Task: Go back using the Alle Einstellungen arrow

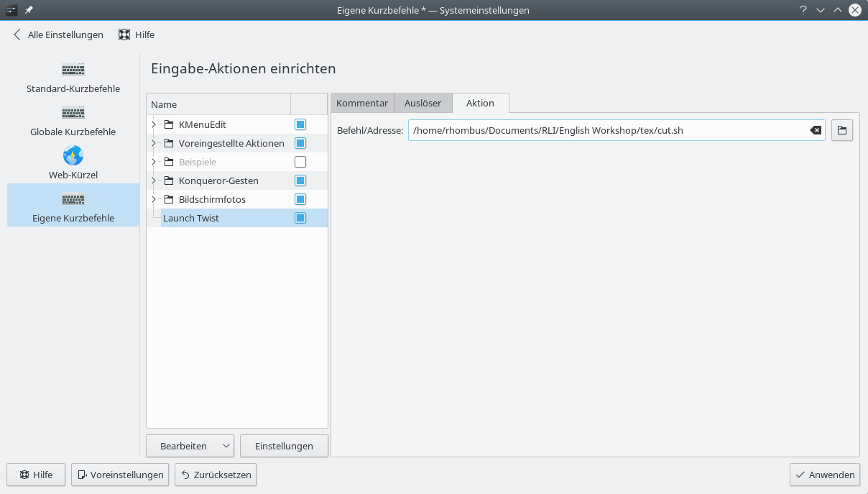Action: tap(17, 35)
